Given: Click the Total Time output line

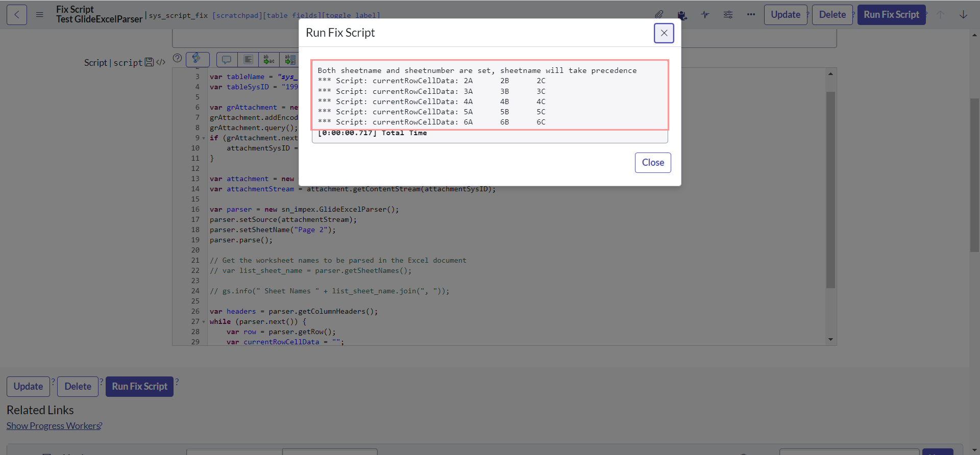Looking at the screenshot, I should coord(372,133).
